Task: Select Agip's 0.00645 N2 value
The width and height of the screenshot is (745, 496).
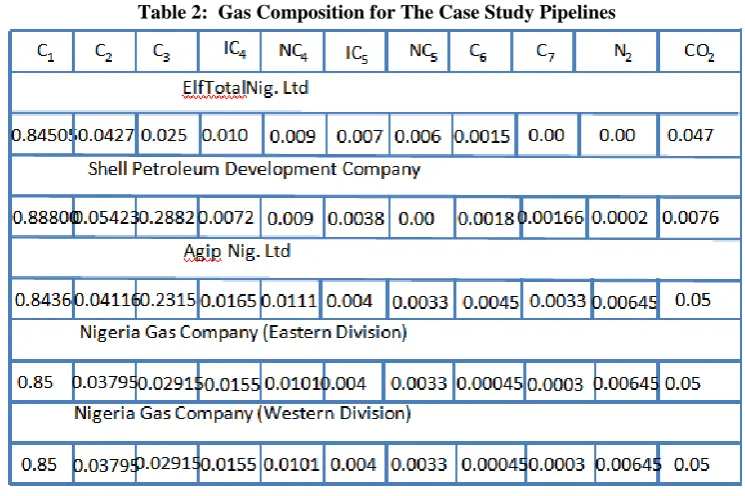Action: coord(625,302)
